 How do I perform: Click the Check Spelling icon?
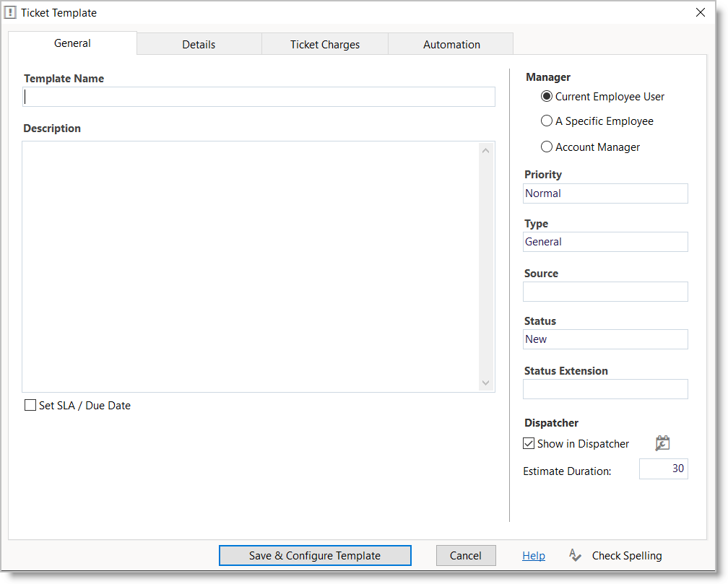576,555
